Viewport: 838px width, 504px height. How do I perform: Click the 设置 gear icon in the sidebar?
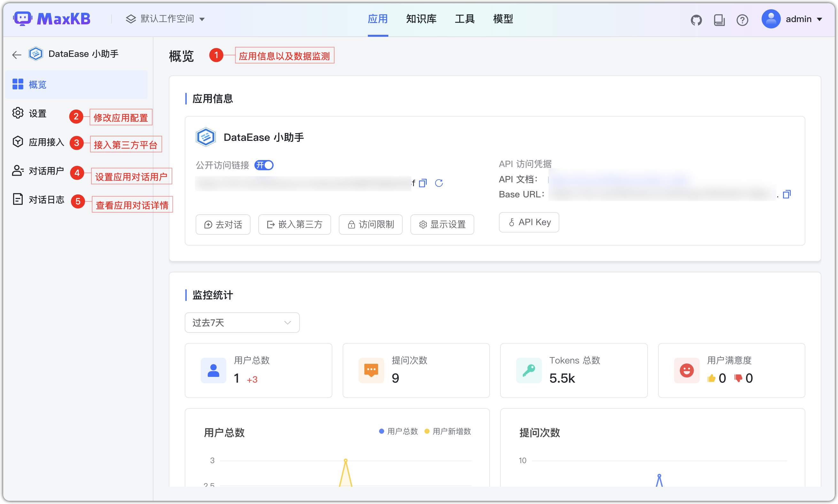[18, 113]
